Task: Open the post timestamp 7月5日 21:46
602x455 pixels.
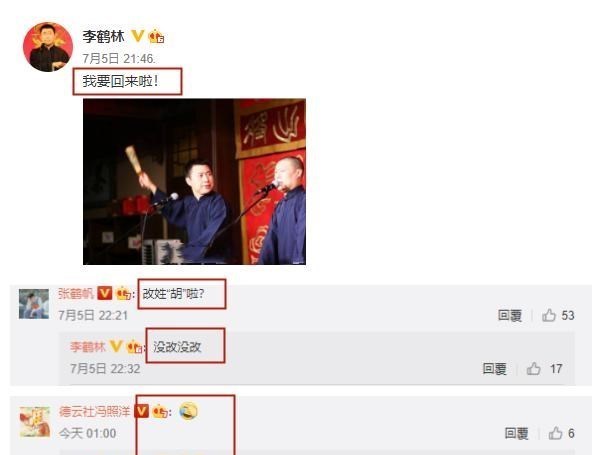Action: (x=119, y=58)
